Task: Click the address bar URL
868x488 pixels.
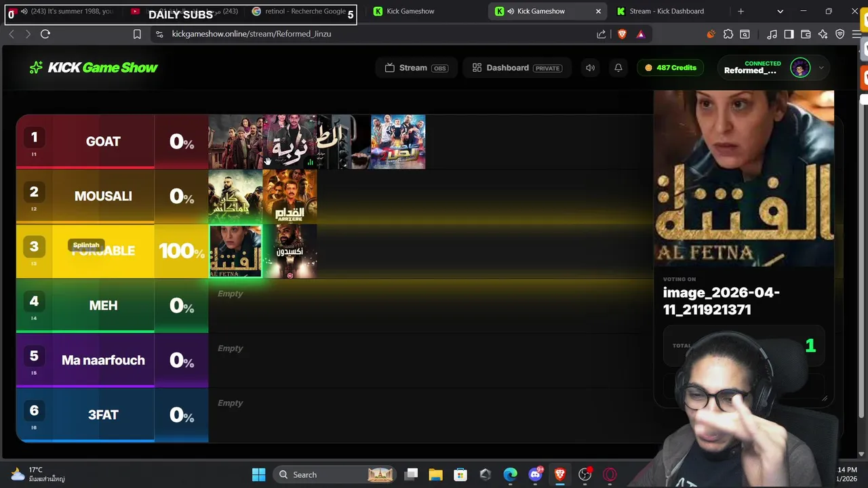Action: point(252,34)
